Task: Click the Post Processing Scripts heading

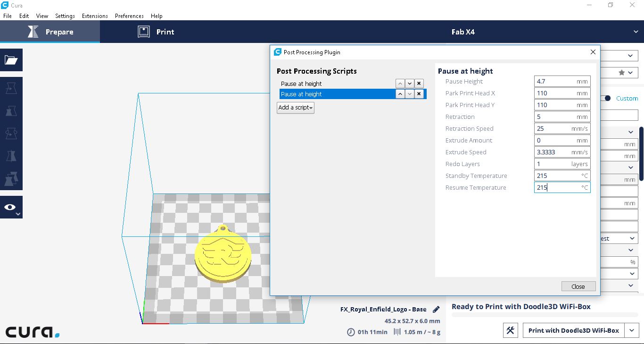Action: pyautogui.click(x=317, y=71)
